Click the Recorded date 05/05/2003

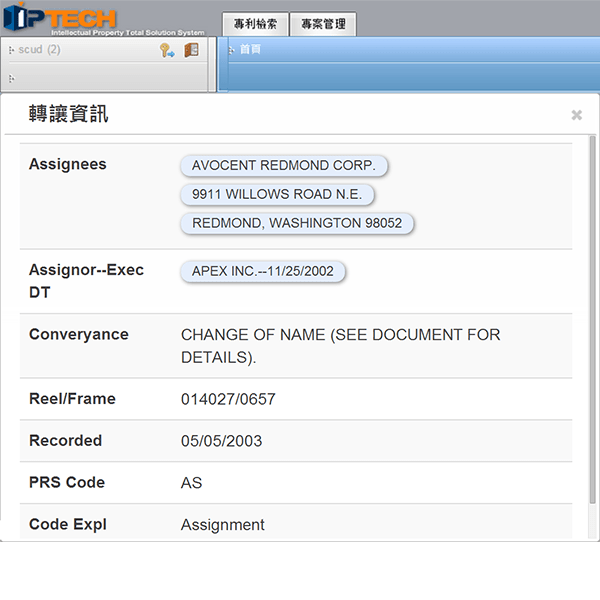pyautogui.click(x=222, y=441)
